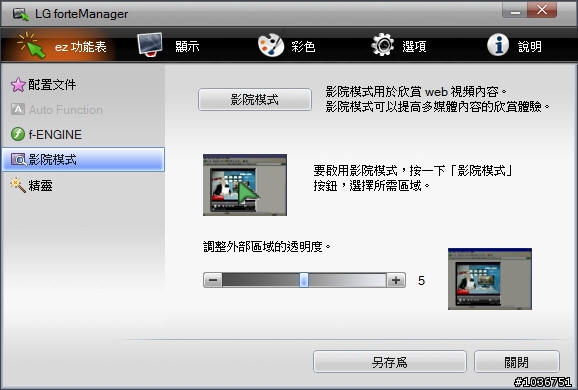Select the disabled Auto Function entry

83,109
